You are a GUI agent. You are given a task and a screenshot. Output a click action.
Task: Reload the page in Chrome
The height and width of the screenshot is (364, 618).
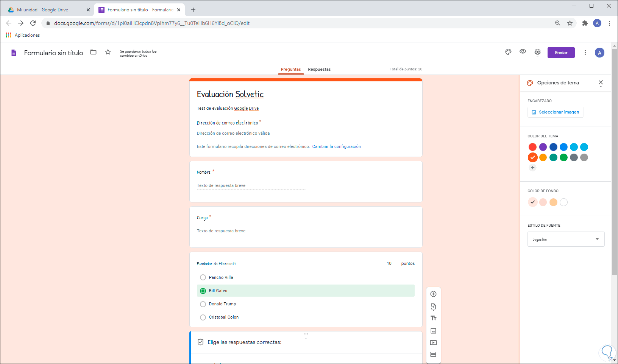tap(33, 23)
